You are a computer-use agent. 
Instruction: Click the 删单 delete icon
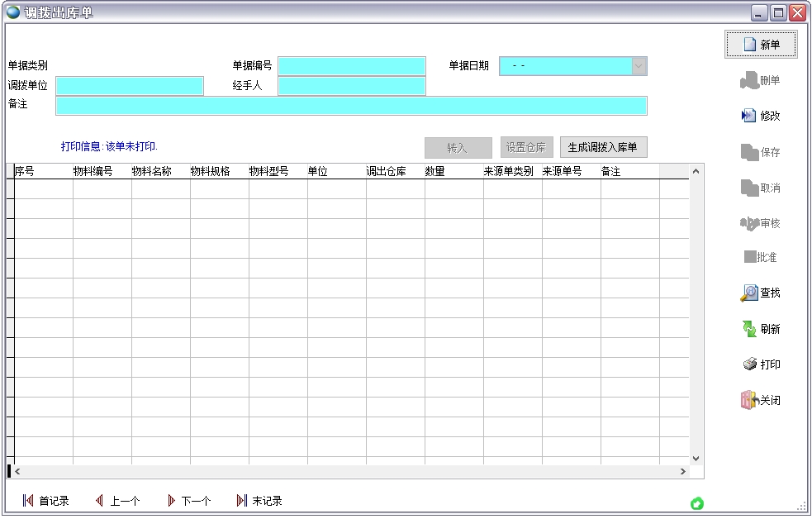coord(761,80)
